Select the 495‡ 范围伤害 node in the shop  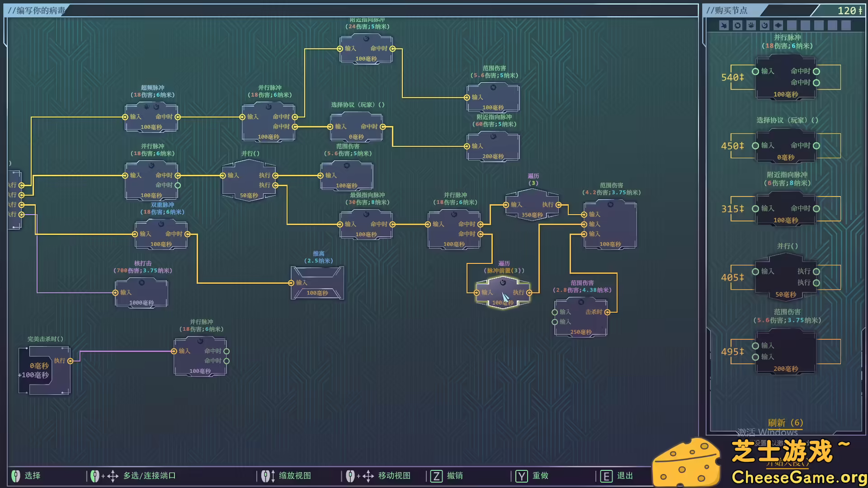787,352
